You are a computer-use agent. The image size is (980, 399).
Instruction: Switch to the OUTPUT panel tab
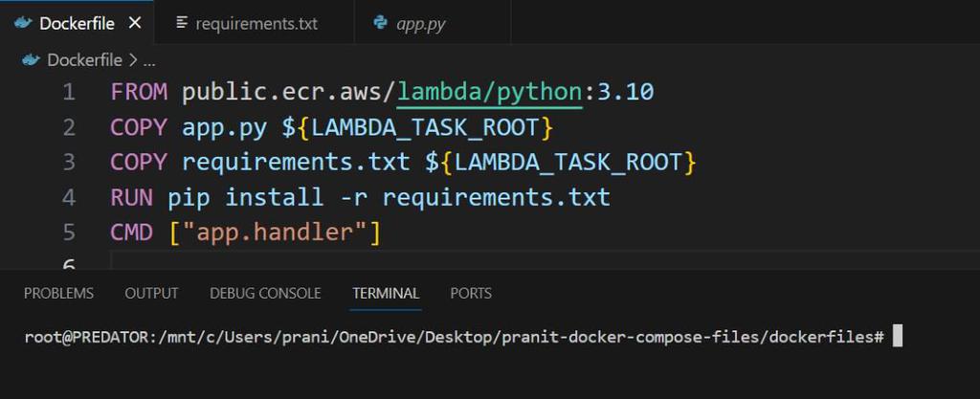[151, 293]
